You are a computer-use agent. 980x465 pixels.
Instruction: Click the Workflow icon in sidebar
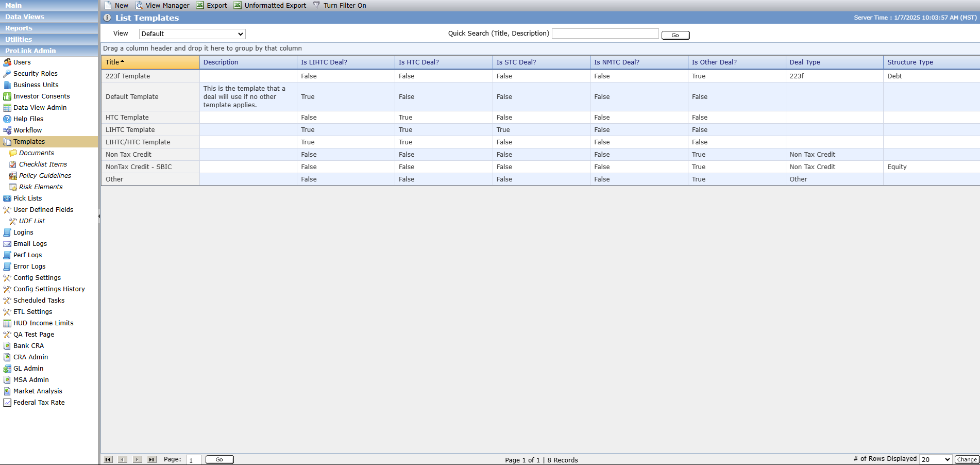pos(7,130)
